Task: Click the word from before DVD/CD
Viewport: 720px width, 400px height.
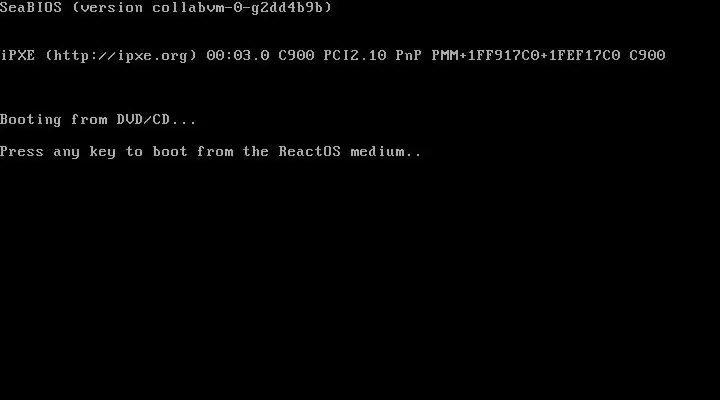Action: [x=89, y=119]
